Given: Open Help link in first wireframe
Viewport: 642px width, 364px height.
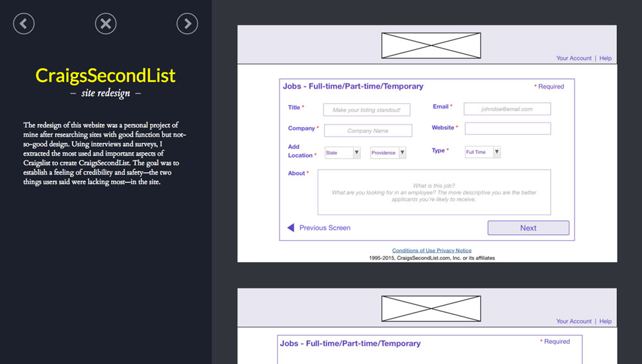Looking at the screenshot, I should pos(605,58).
